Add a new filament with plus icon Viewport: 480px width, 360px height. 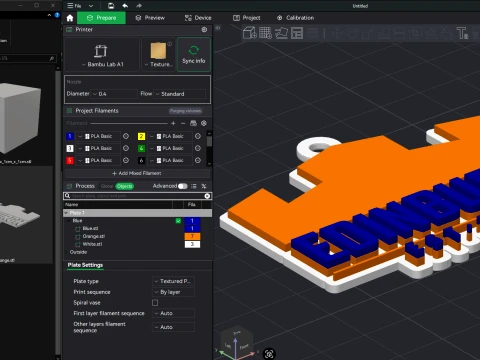click(x=173, y=123)
